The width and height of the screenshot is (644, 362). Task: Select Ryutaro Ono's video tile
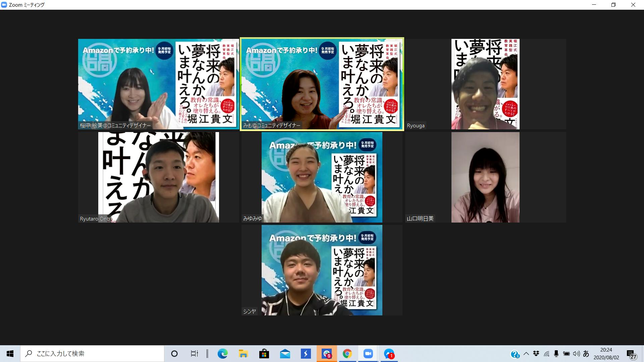pos(158,177)
